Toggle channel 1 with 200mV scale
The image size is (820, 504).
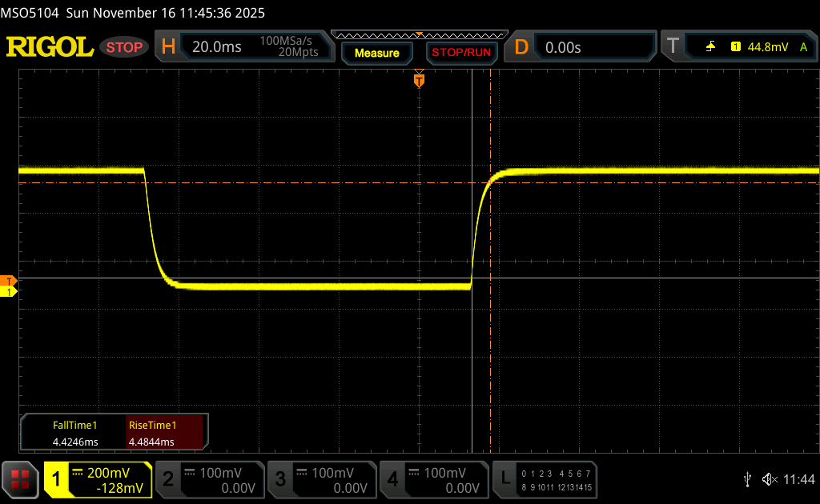pos(98,479)
